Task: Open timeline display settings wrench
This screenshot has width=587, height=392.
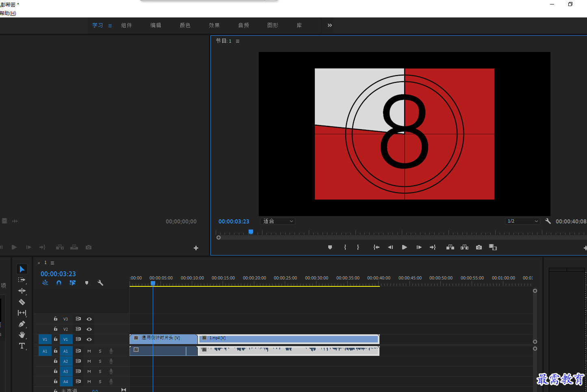Action: (x=100, y=283)
